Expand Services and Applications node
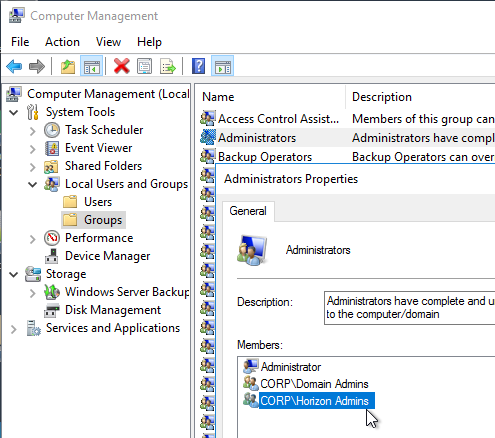Screen dimensions: 495x438 coord(13,329)
